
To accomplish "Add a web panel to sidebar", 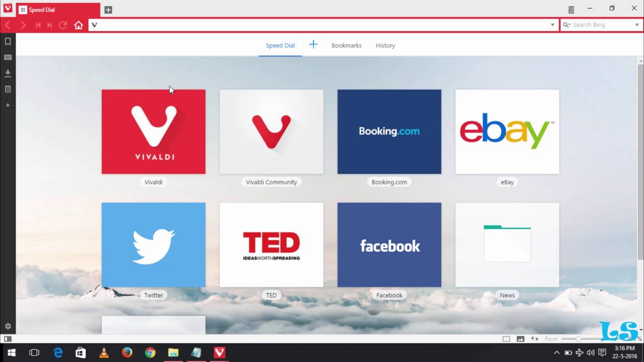I will click(x=8, y=105).
